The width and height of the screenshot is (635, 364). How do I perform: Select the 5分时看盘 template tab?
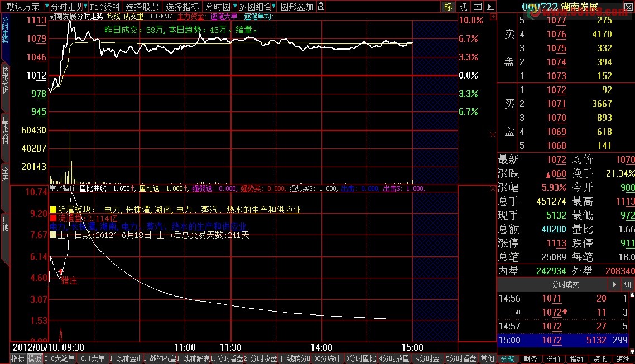pos(461,358)
